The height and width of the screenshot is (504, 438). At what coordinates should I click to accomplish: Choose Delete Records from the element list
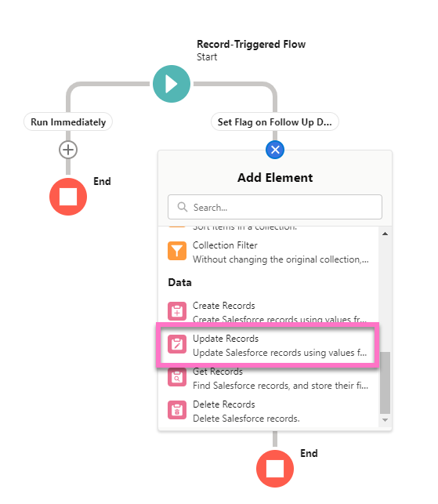268,411
